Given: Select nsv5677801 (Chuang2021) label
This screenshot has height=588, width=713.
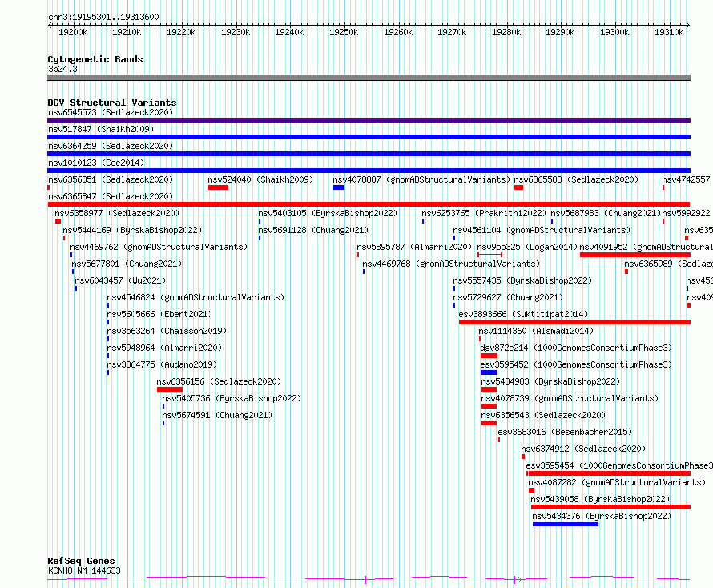Looking at the screenshot, I should click(127, 264).
